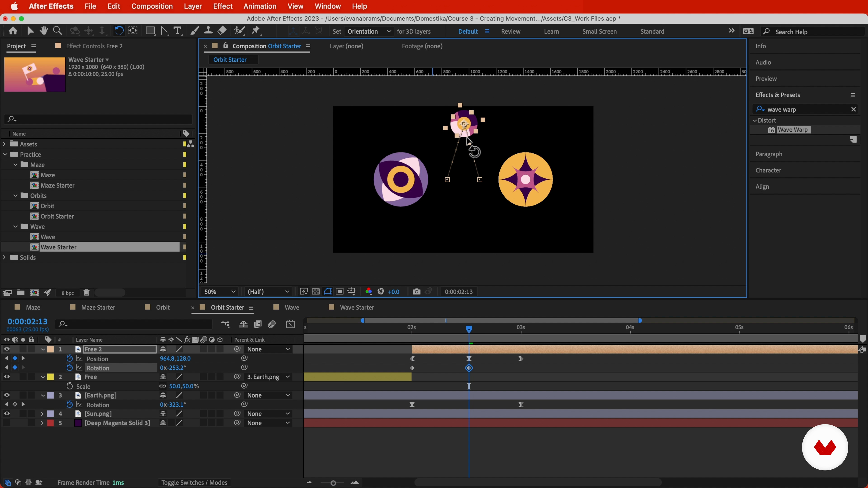Click the Free layer yellow label color

tap(51, 377)
